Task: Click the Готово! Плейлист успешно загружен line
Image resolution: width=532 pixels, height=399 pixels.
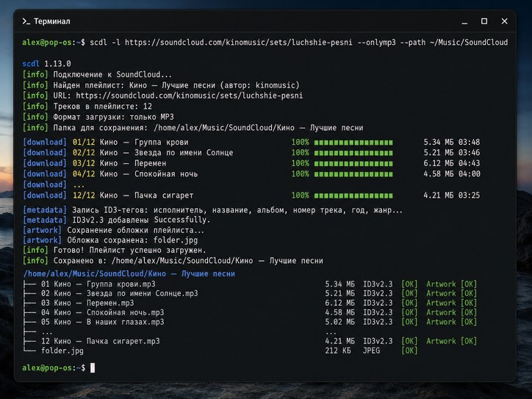Action: click(x=114, y=251)
